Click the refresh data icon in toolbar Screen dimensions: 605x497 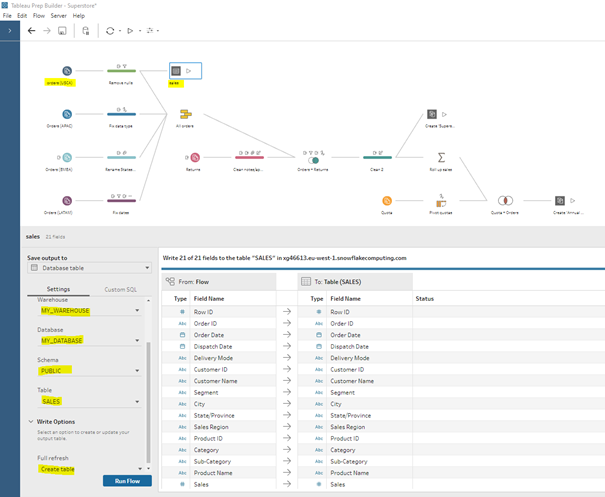click(110, 31)
